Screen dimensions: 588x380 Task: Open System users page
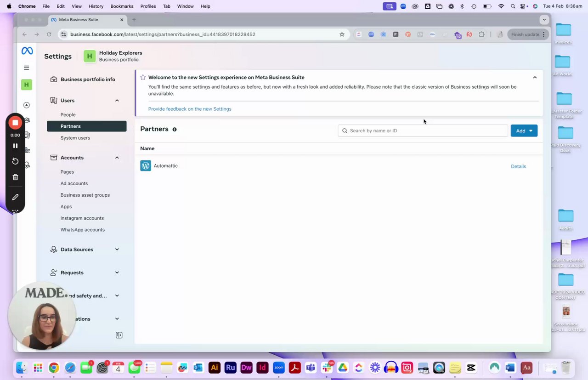(75, 138)
